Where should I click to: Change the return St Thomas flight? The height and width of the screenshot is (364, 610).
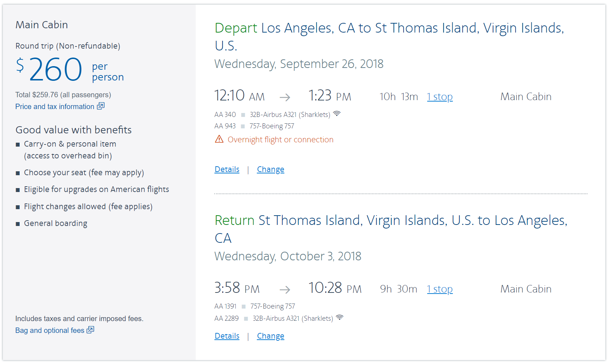[x=270, y=336]
